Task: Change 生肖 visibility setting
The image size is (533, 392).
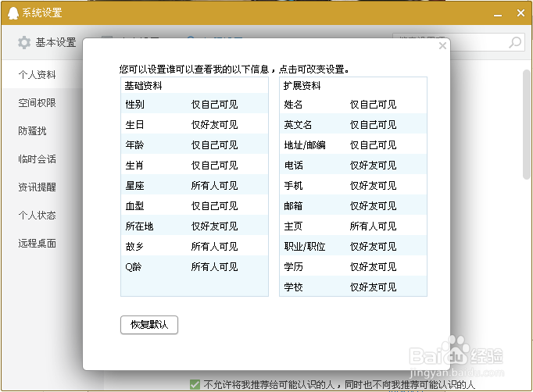Action: click(x=214, y=166)
